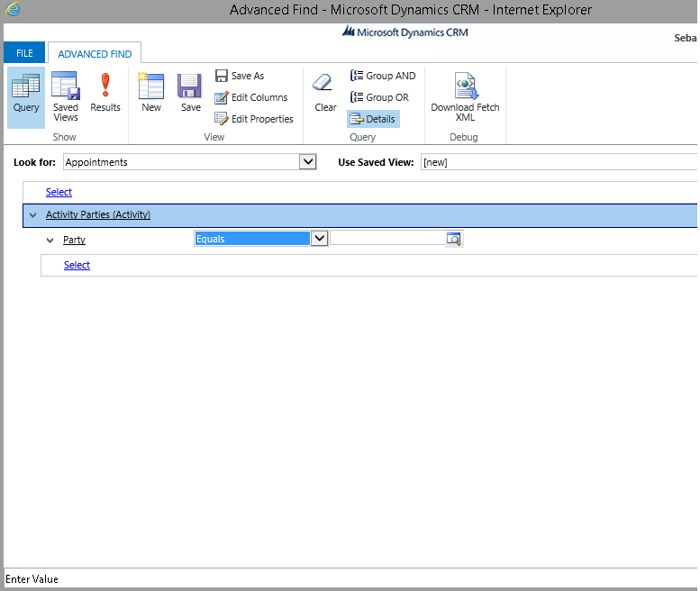
Task: Open the Use Saved View box
Action: coord(559,162)
